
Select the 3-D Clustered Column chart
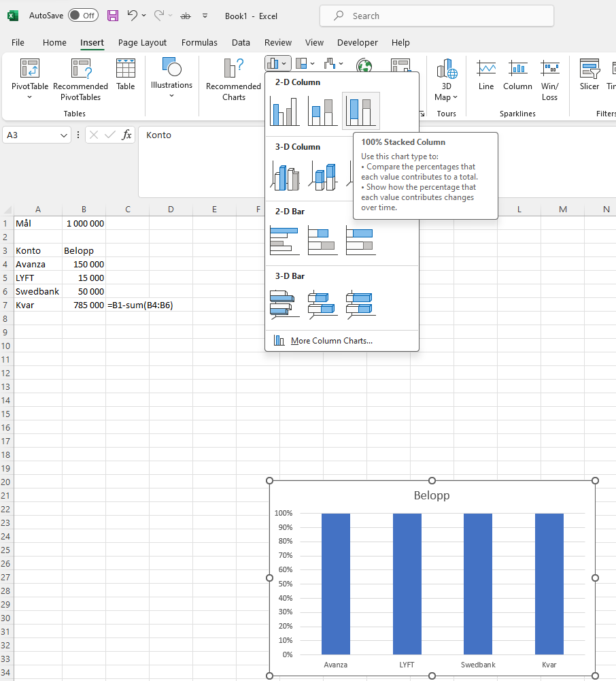pyautogui.click(x=284, y=176)
